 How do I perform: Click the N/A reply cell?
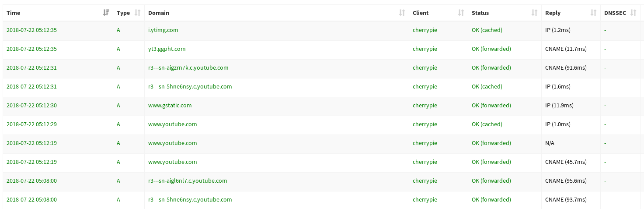point(550,143)
